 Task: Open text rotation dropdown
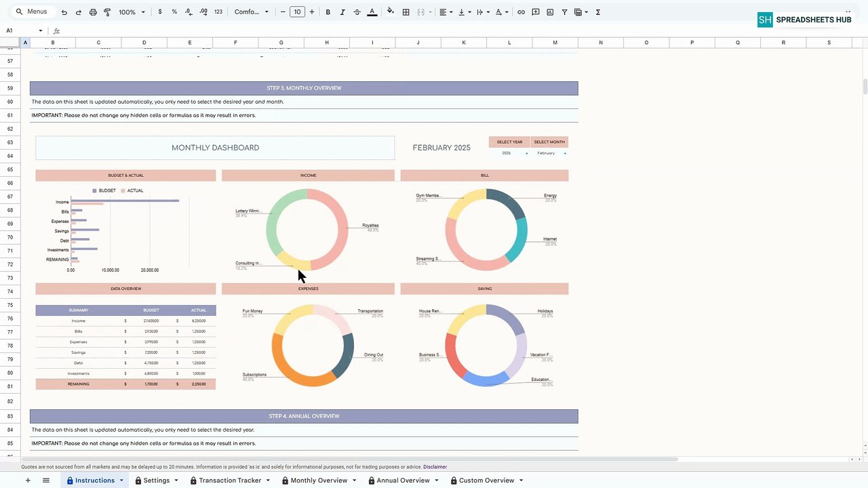click(x=501, y=12)
